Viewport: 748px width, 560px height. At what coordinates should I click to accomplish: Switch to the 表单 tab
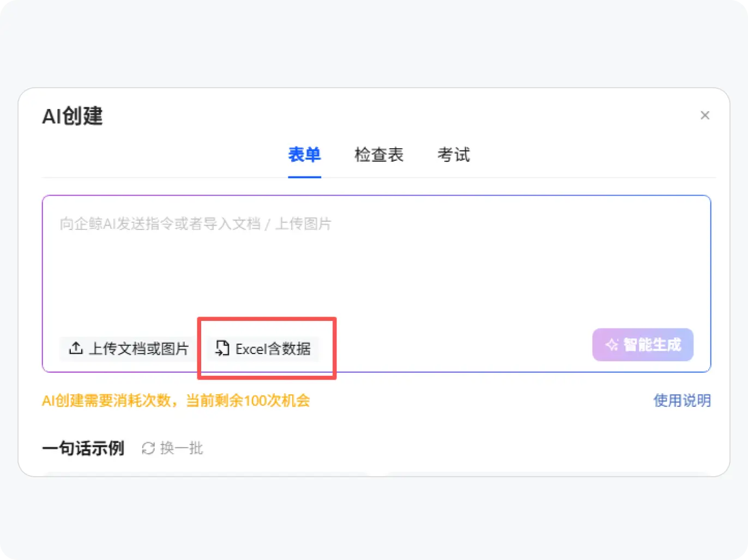tap(304, 155)
